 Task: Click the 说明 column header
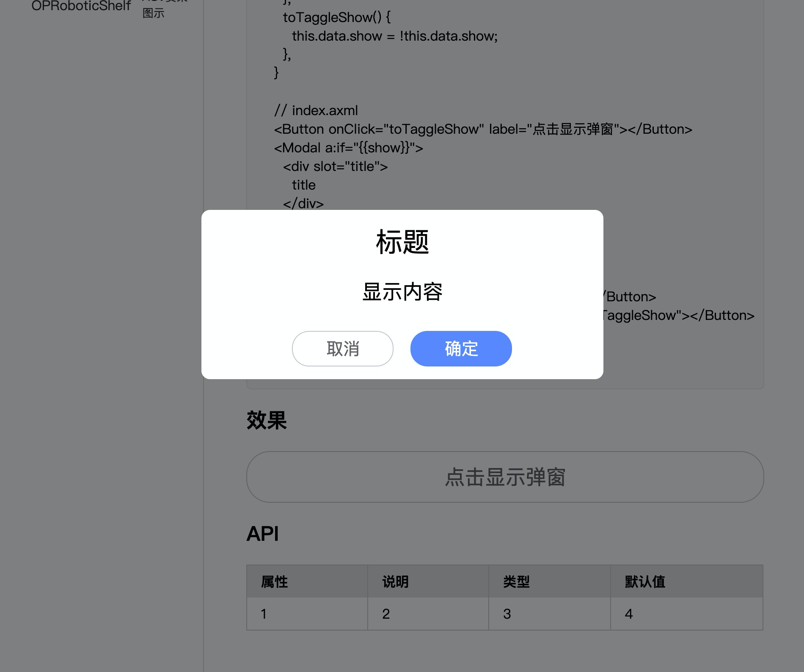[428, 581]
